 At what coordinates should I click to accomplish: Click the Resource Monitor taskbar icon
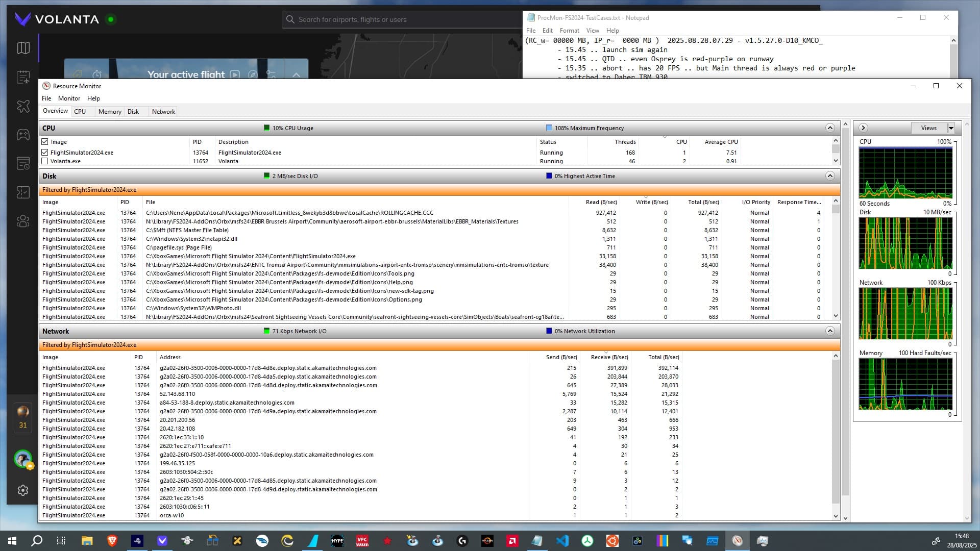pos(738,541)
